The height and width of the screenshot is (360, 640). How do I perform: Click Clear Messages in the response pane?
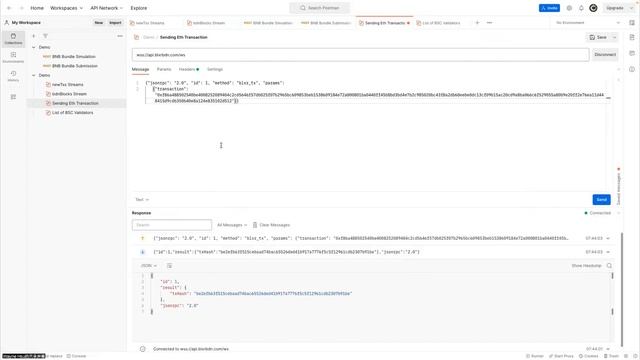pos(271,225)
